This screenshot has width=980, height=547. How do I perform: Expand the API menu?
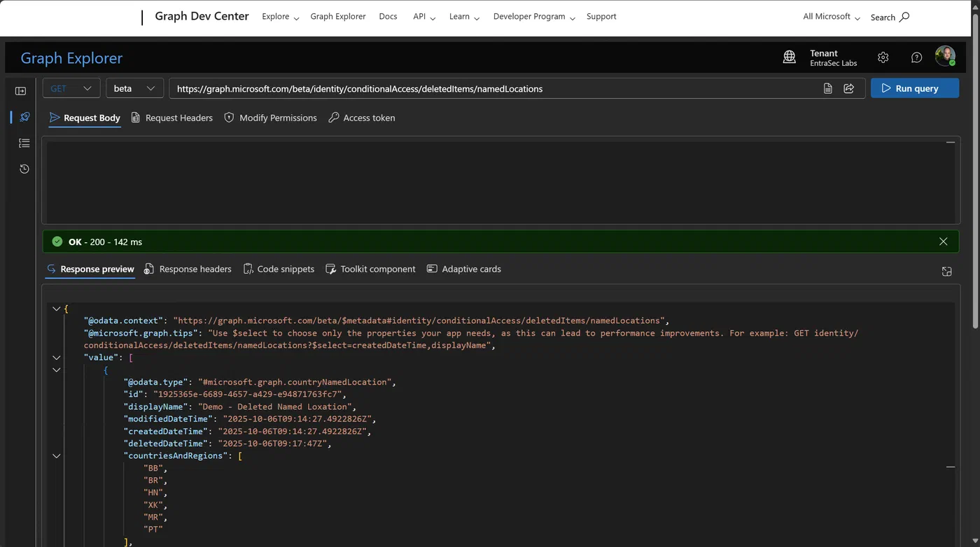click(x=424, y=17)
